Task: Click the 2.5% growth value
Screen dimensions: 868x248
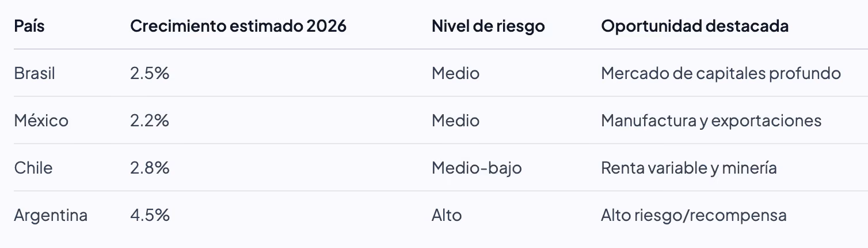Action: click(150, 73)
